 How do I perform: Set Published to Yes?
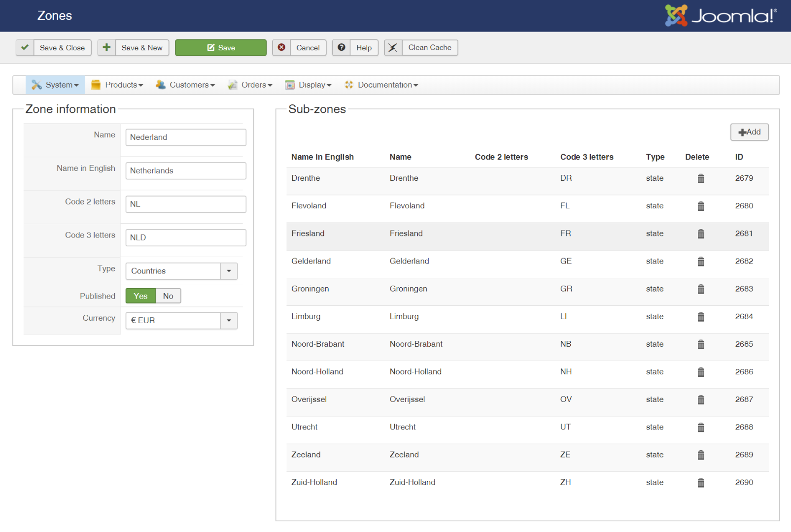pos(140,296)
